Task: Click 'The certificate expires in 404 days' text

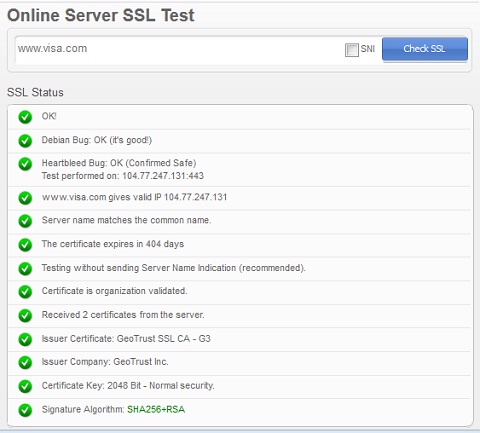Action: click(113, 244)
